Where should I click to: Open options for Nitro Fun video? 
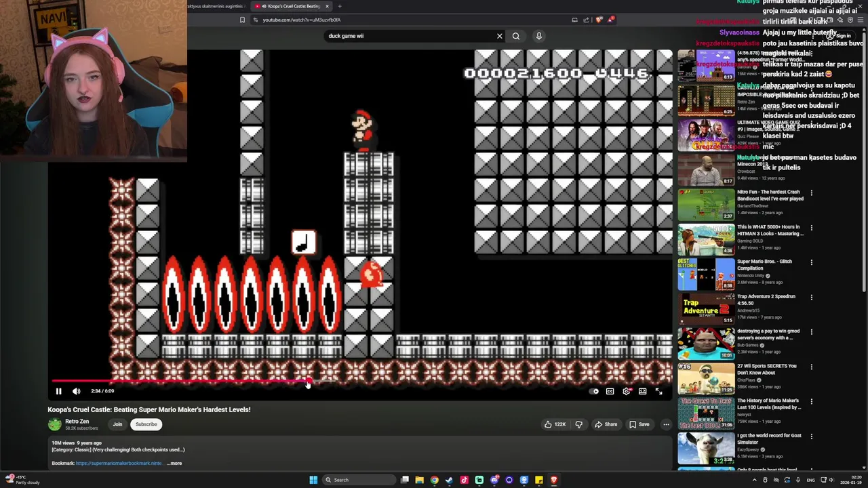click(x=811, y=193)
